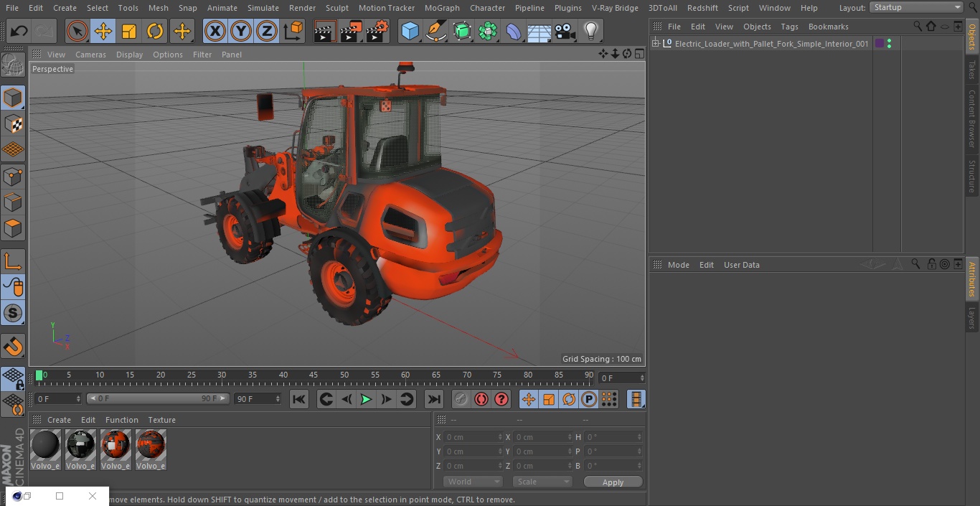Click the Apply coordinates button

point(613,482)
